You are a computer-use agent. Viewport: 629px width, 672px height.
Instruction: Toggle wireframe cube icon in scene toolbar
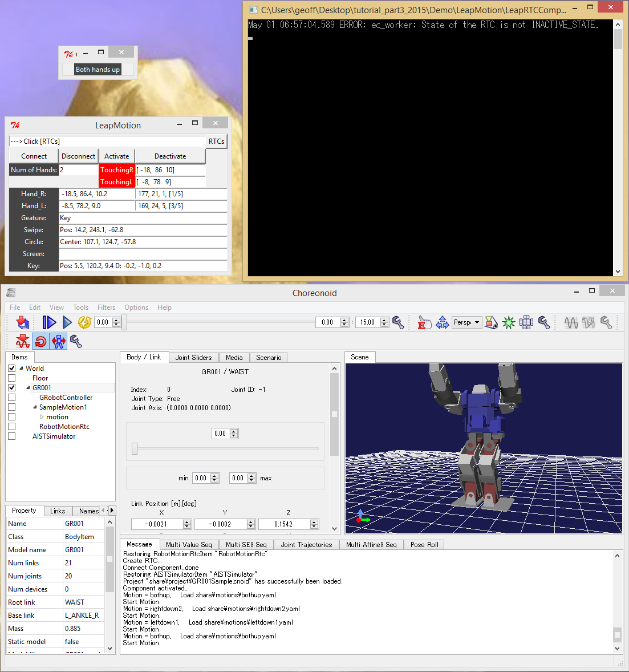(526, 322)
